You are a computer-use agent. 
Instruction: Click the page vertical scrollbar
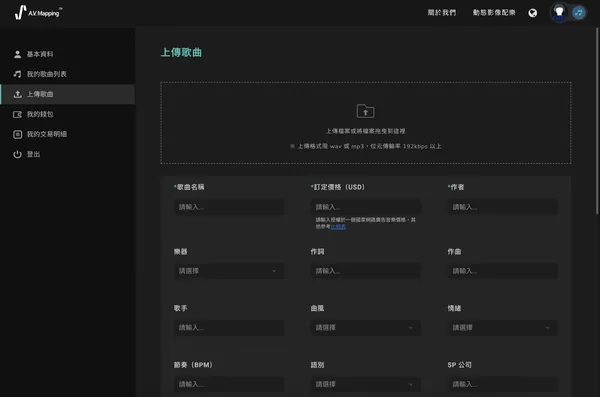597,121
